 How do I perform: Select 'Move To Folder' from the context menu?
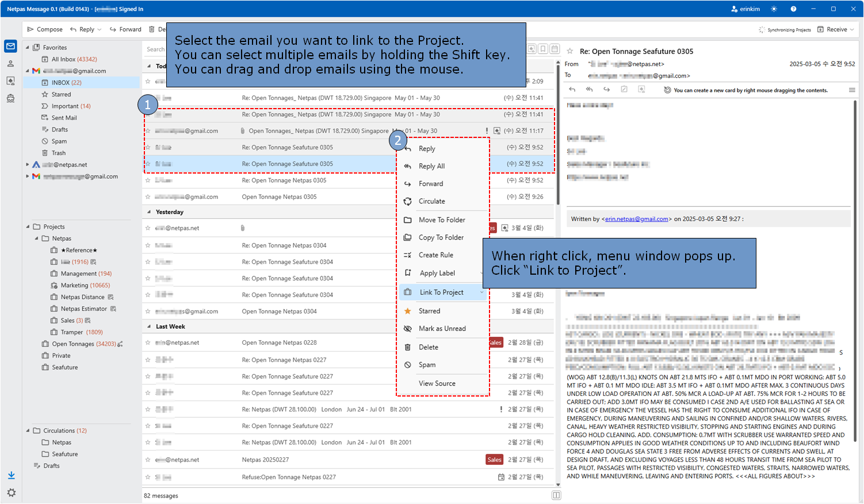(441, 220)
